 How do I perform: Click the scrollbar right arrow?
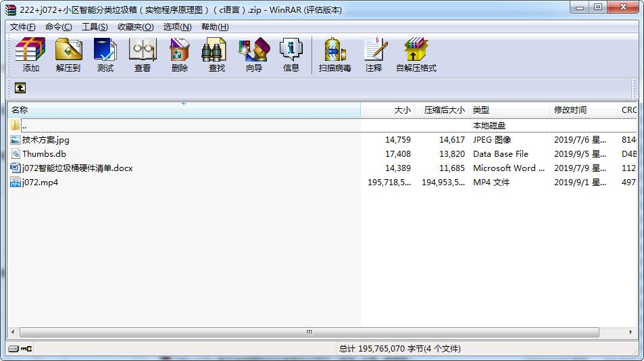click(631, 332)
